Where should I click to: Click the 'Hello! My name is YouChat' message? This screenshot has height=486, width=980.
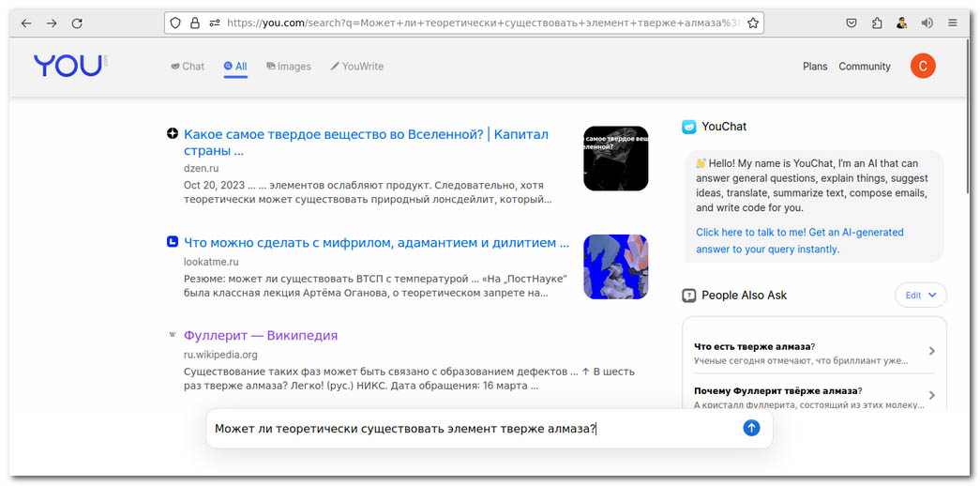812,186
